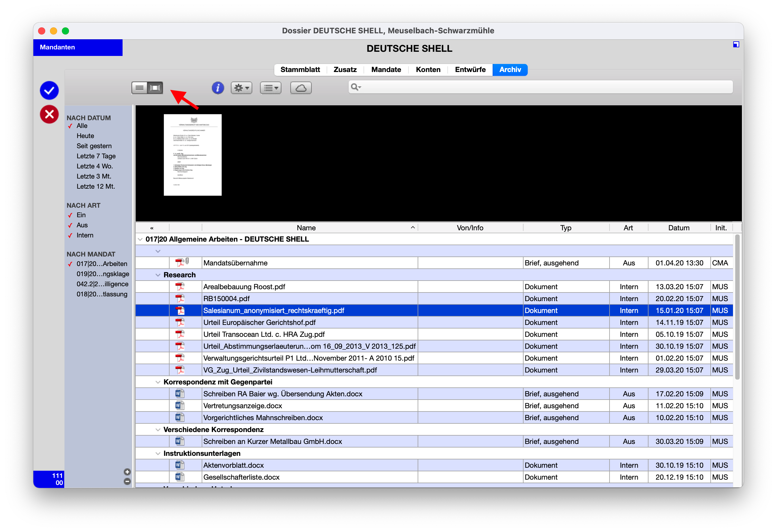Click PDF icon of RB150004.pdf

click(x=180, y=299)
